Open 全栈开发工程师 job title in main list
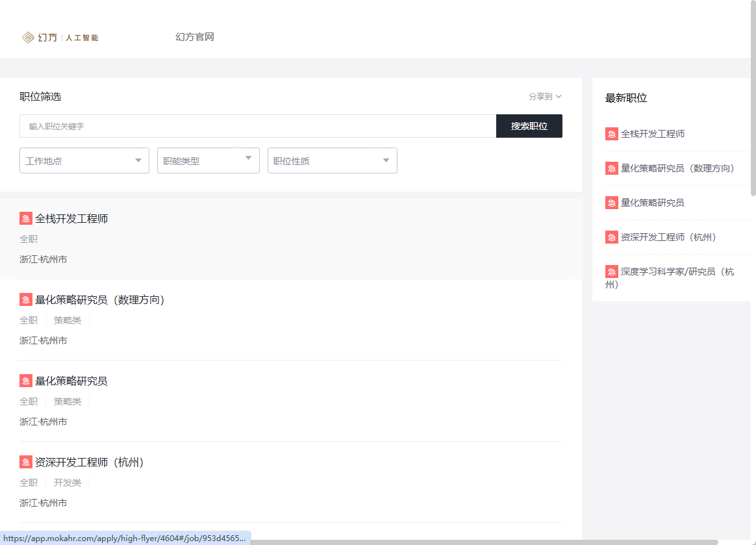Screen dimensions: 756x545 tap(71, 219)
